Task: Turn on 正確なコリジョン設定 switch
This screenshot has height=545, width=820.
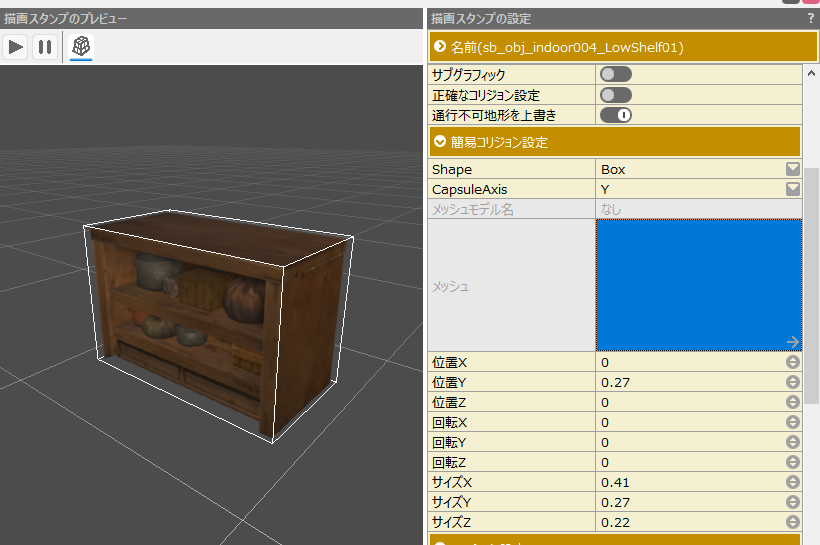Action: pos(615,95)
